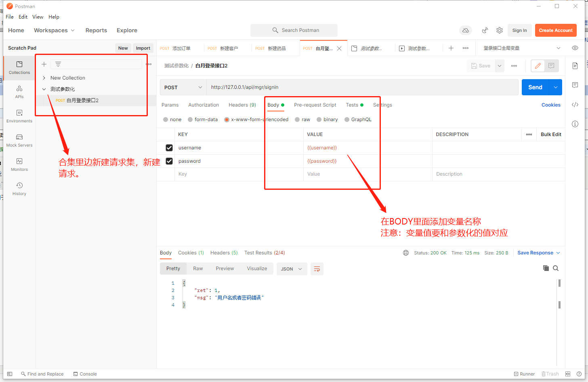
Task: Open the Save Response dropdown
Action: click(539, 253)
